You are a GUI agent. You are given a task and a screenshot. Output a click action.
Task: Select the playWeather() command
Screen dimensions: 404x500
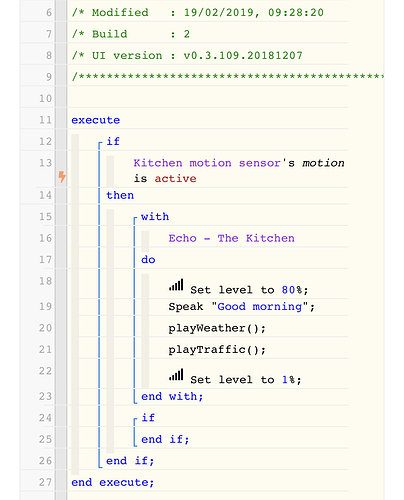217,328
